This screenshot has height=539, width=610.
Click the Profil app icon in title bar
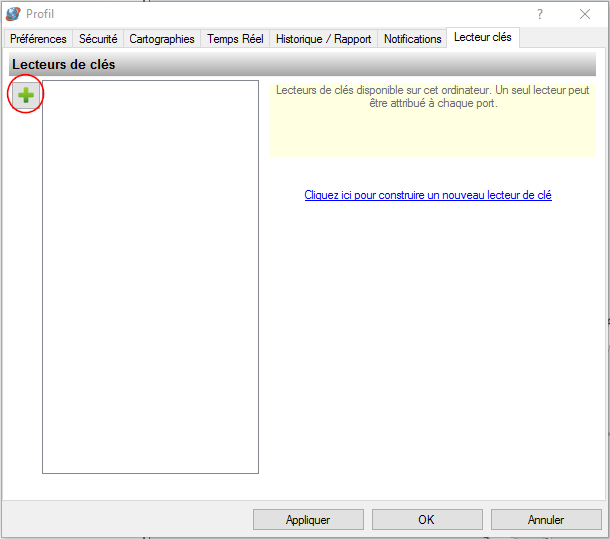pyautogui.click(x=13, y=14)
